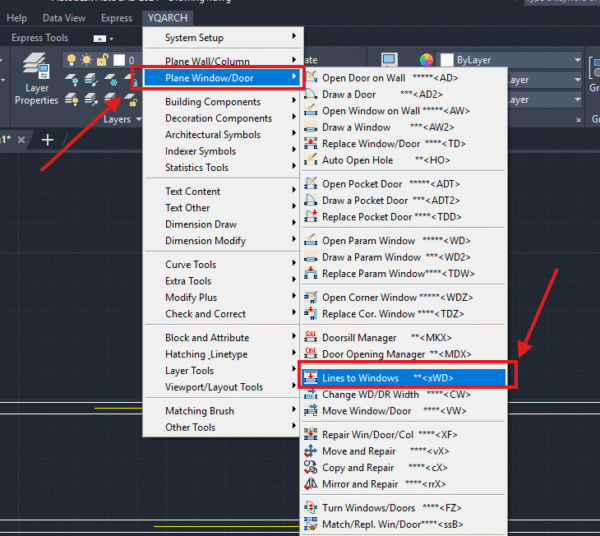Image resolution: width=600 pixels, height=536 pixels.
Task: Toggle the layer lightbulb on/off icon
Action: point(71,61)
